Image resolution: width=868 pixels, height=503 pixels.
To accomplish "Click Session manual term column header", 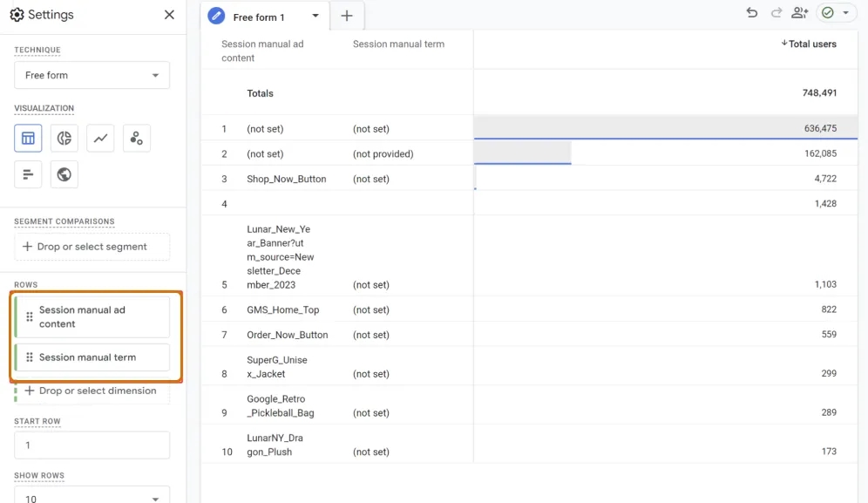I will point(398,44).
